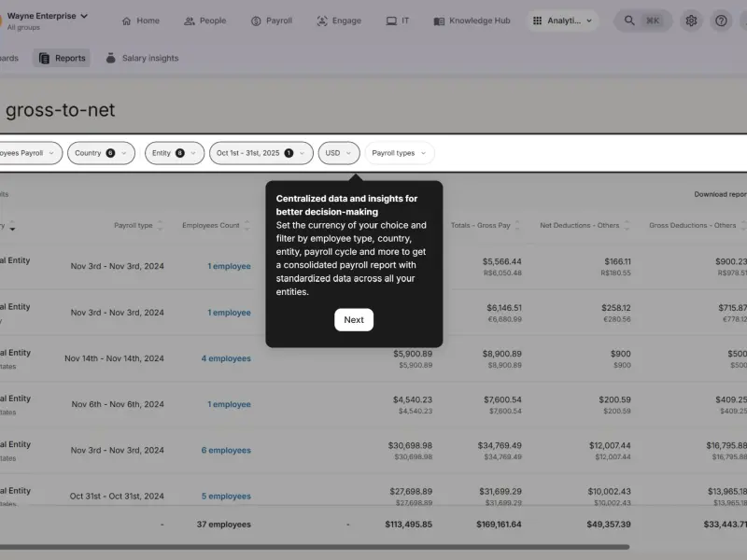The height and width of the screenshot is (560, 747).
Task: Open the settings gear icon
Action: point(691,21)
